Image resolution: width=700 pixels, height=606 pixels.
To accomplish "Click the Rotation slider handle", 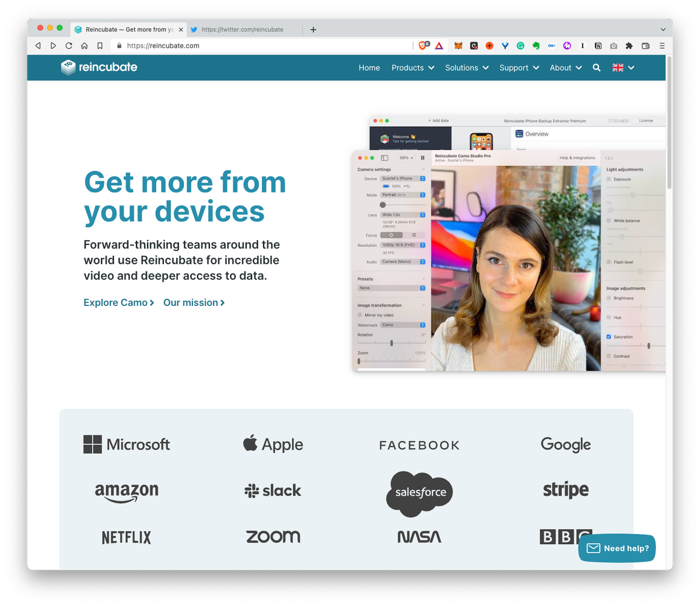I will (x=391, y=343).
